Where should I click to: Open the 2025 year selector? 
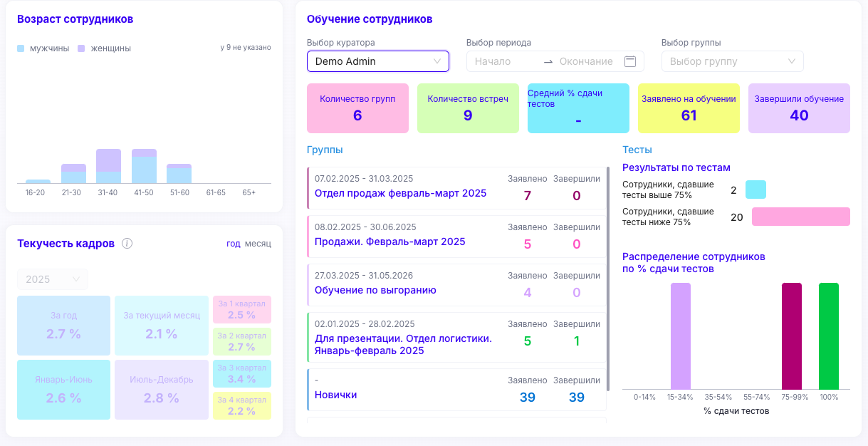coord(53,279)
